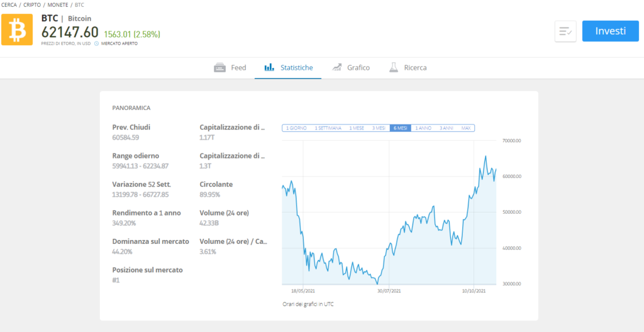Image resolution: width=644 pixels, height=332 pixels.
Task: Click the Panoramica section heading
Action: point(131,108)
